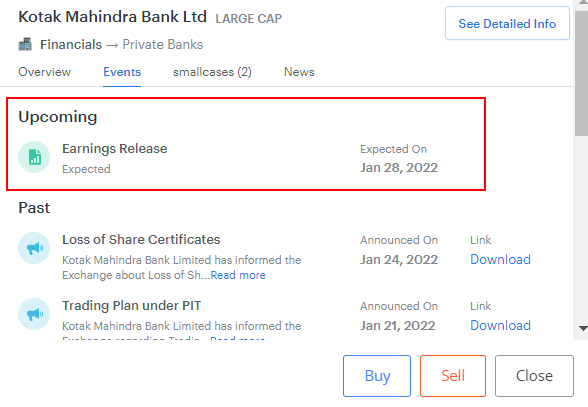Download the Trading Plan under PIT document

point(500,326)
